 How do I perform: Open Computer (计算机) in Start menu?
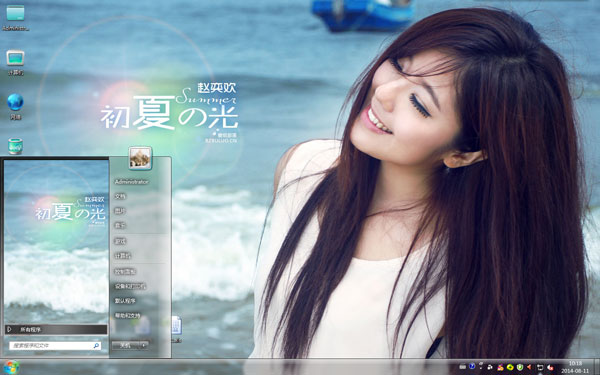(x=122, y=256)
